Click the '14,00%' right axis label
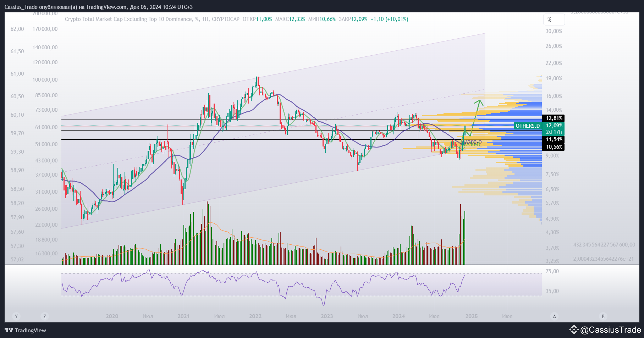 coord(554,110)
